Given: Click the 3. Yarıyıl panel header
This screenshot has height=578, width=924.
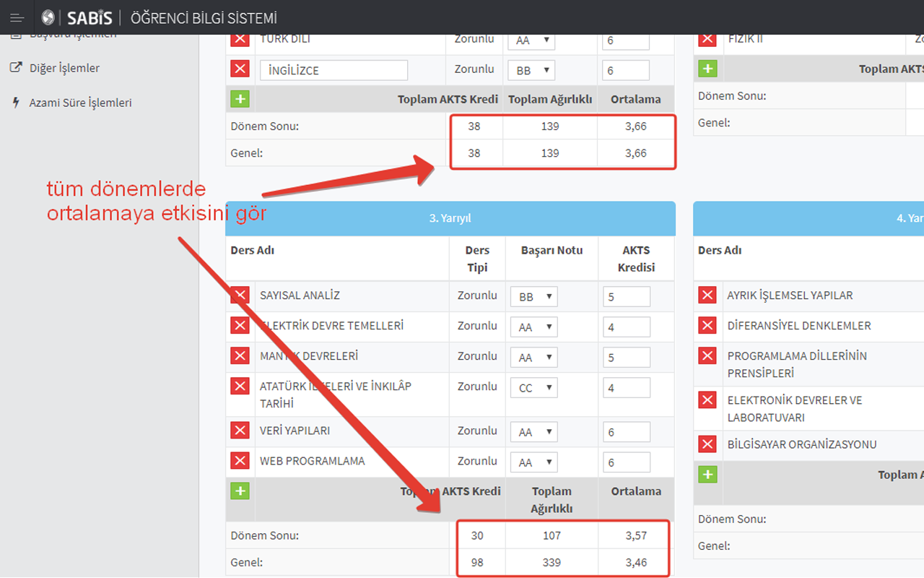Looking at the screenshot, I should coord(450,218).
